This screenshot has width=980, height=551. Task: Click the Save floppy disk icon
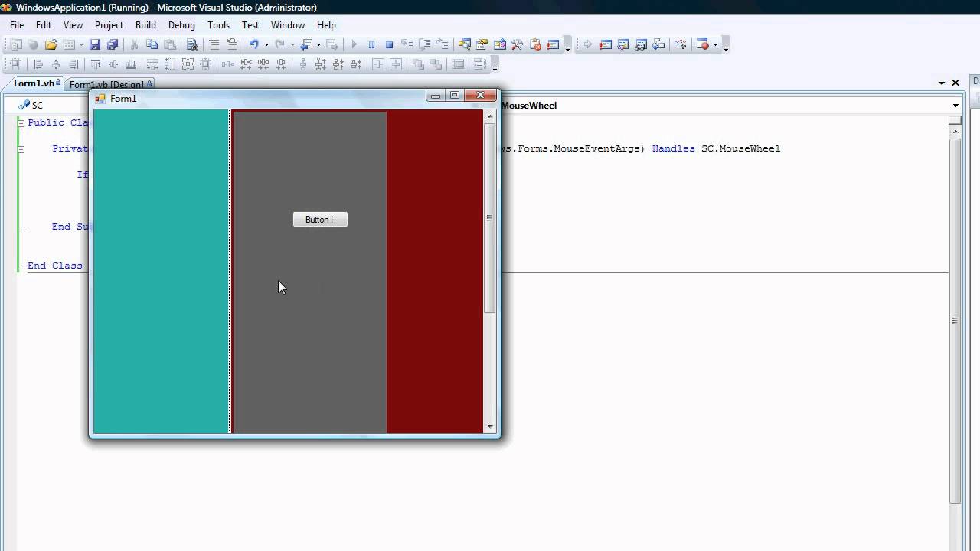(95, 45)
